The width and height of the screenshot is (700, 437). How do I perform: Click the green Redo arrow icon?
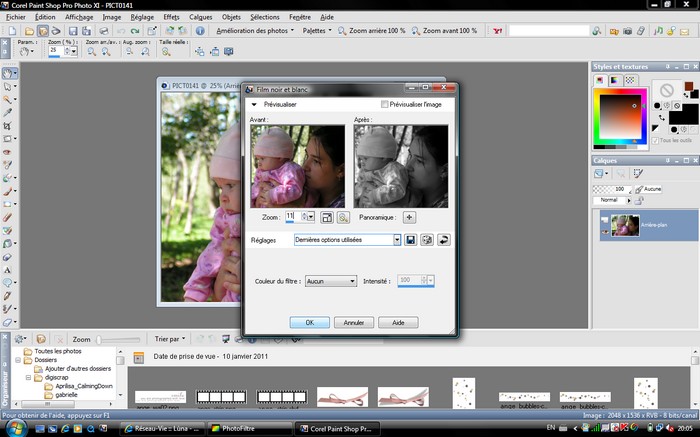pyautogui.click(x=135, y=31)
